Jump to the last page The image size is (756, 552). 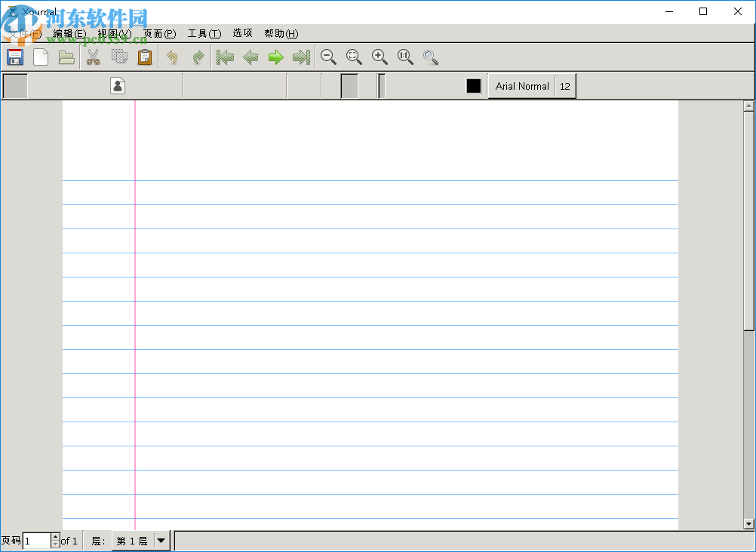(301, 57)
